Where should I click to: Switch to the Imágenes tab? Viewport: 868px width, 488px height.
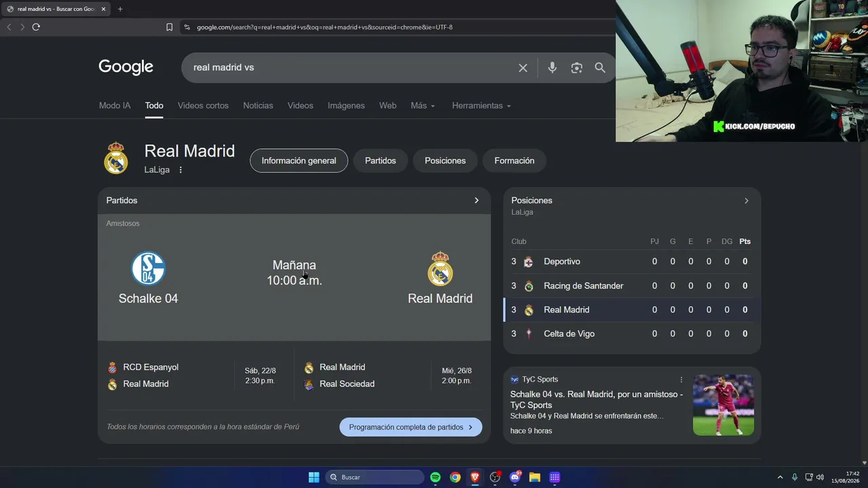click(x=346, y=106)
